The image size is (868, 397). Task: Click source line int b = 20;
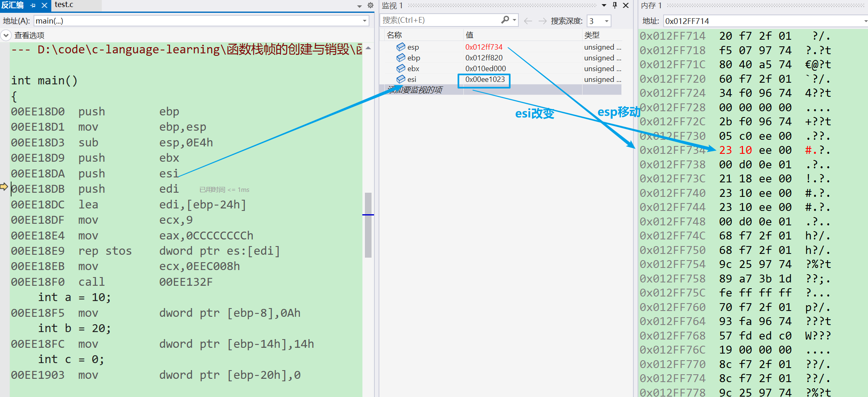(x=74, y=328)
